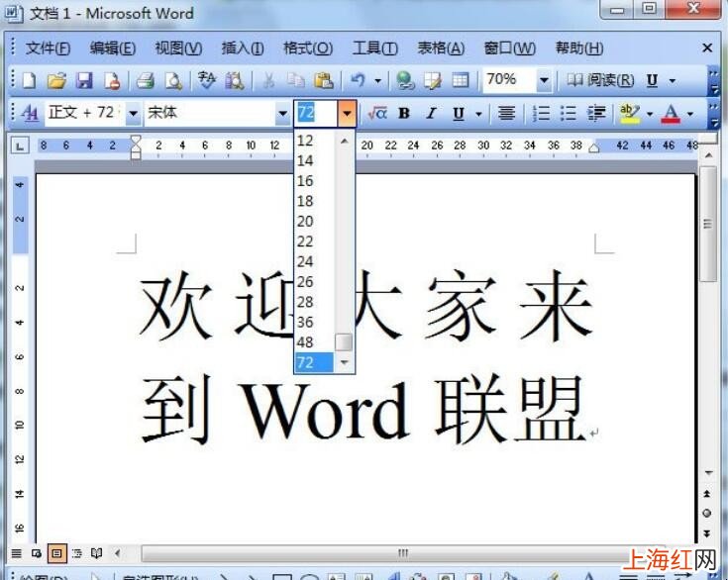Switch to print layout view
Viewport: 728px width, 580px height.
[x=56, y=553]
